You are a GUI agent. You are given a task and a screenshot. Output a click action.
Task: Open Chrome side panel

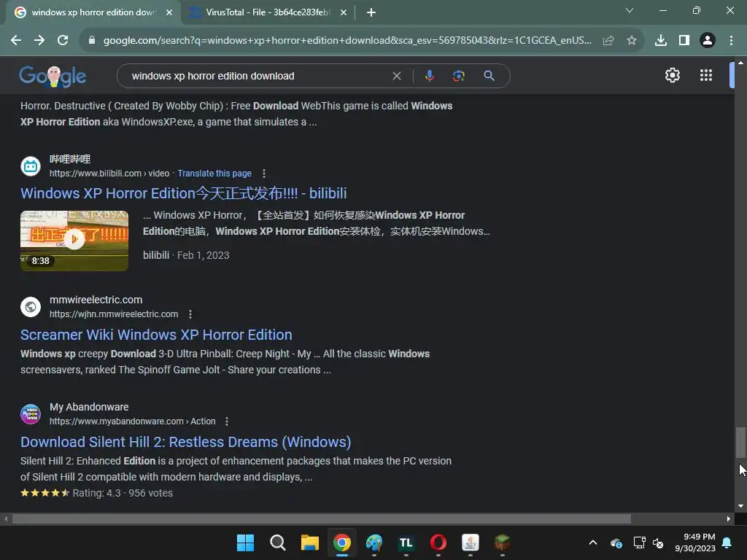[x=684, y=41]
